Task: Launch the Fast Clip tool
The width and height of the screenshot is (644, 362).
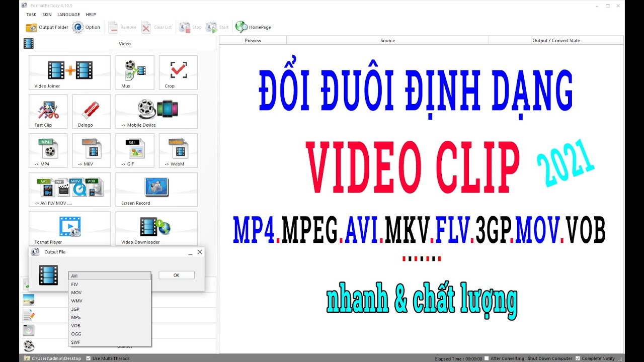Action: coord(48,112)
